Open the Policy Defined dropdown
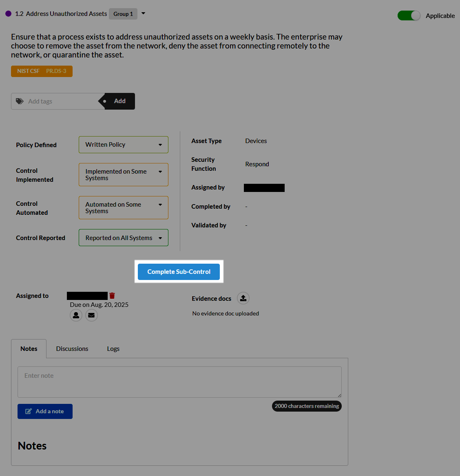This screenshot has width=460, height=476. click(123, 145)
